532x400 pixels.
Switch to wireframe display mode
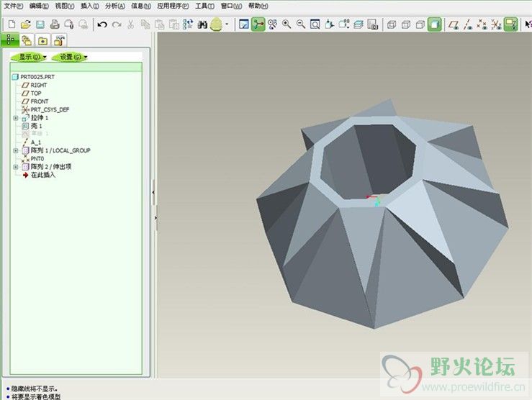click(392, 24)
